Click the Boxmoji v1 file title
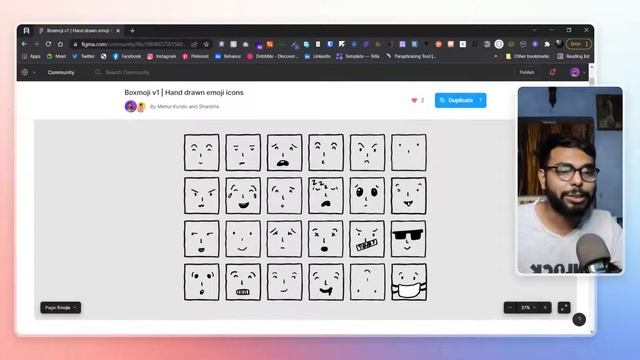This screenshot has height=360, width=640. click(184, 93)
